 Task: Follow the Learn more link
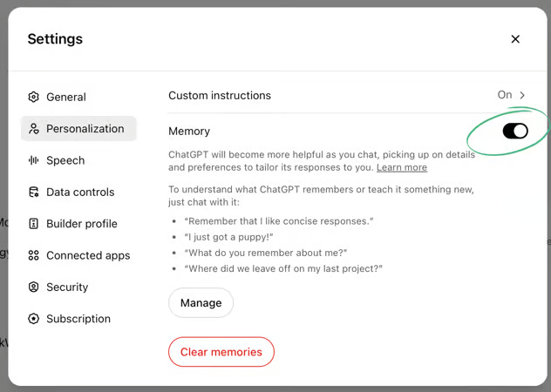402,167
